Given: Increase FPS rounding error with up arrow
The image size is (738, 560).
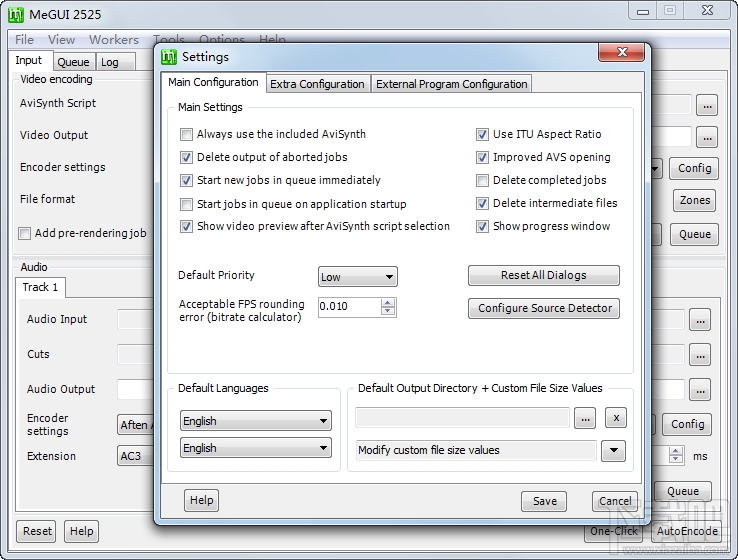Looking at the screenshot, I should pyautogui.click(x=388, y=303).
